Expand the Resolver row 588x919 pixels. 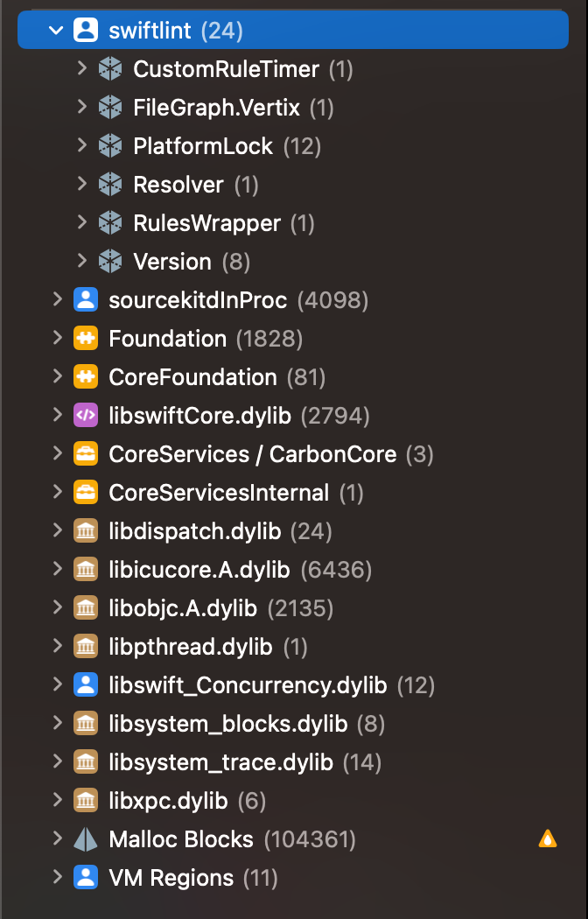(82, 184)
